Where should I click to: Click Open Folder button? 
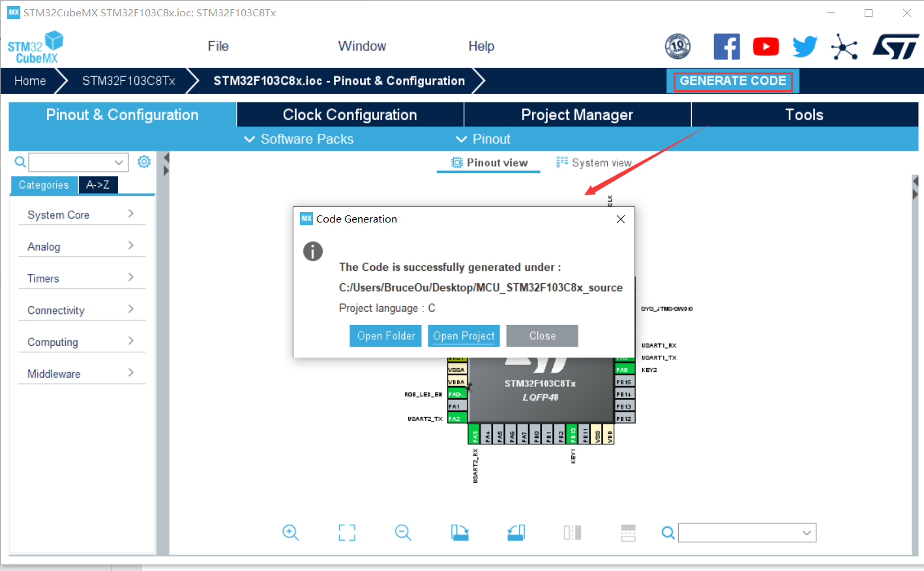coord(385,336)
